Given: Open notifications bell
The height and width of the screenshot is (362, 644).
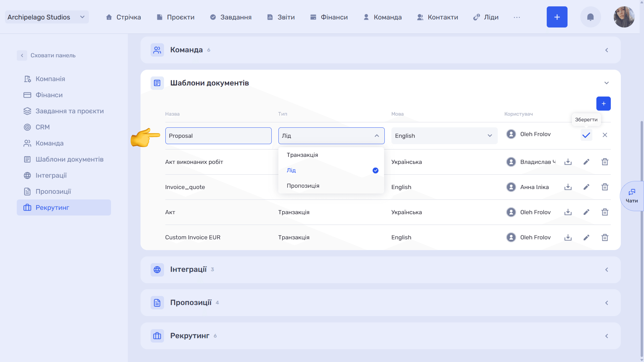Looking at the screenshot, I should tap(590, 17).
